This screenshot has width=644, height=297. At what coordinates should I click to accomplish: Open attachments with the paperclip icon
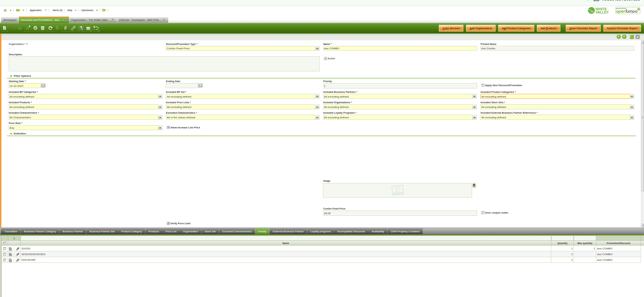tap(65, 28)
